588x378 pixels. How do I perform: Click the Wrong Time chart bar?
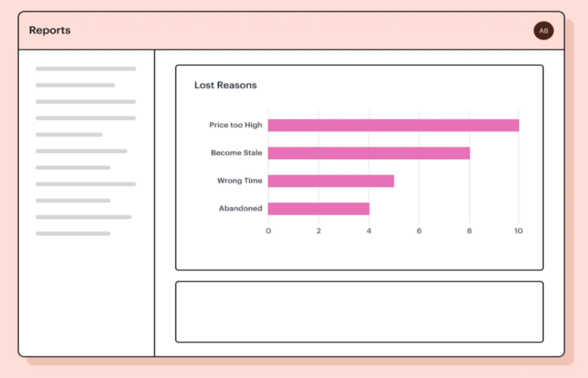[331, 180]
